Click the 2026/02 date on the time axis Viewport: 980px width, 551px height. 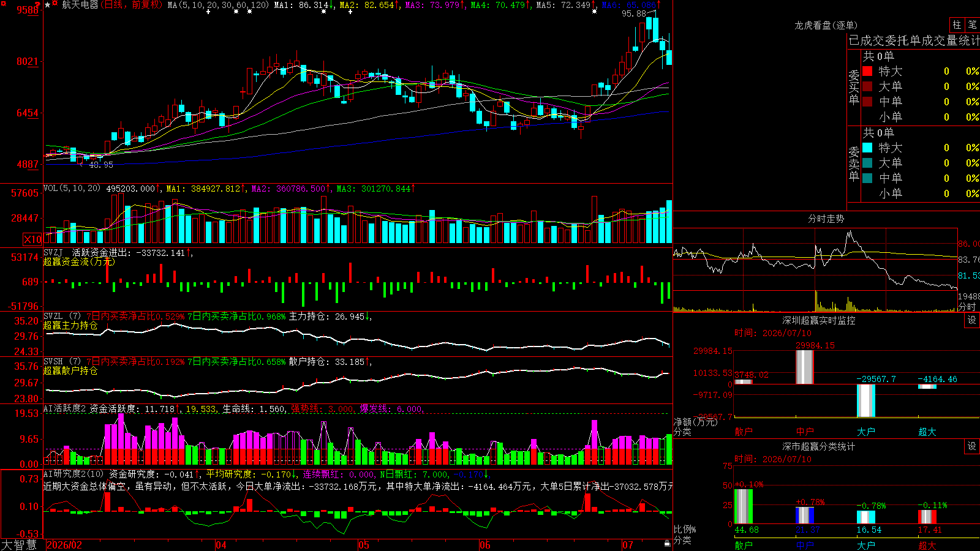tap(64, 545)
